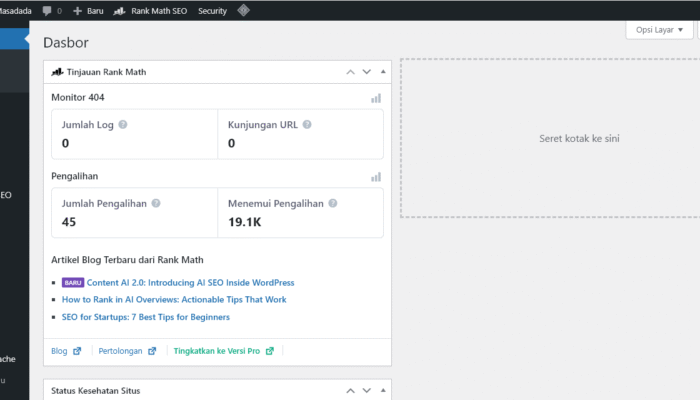Show help tooltip for Menemui Pengalihan
This screenshot has width=700, height=400.
point(333,203)
